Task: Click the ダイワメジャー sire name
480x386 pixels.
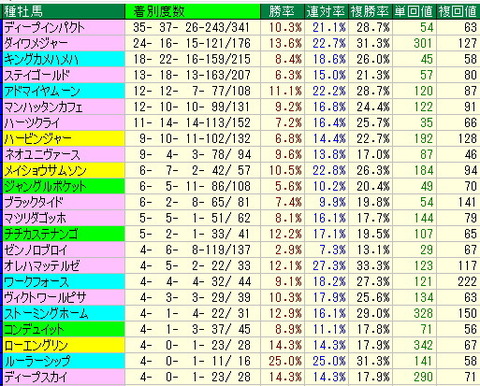Action: tap(64, 43)
